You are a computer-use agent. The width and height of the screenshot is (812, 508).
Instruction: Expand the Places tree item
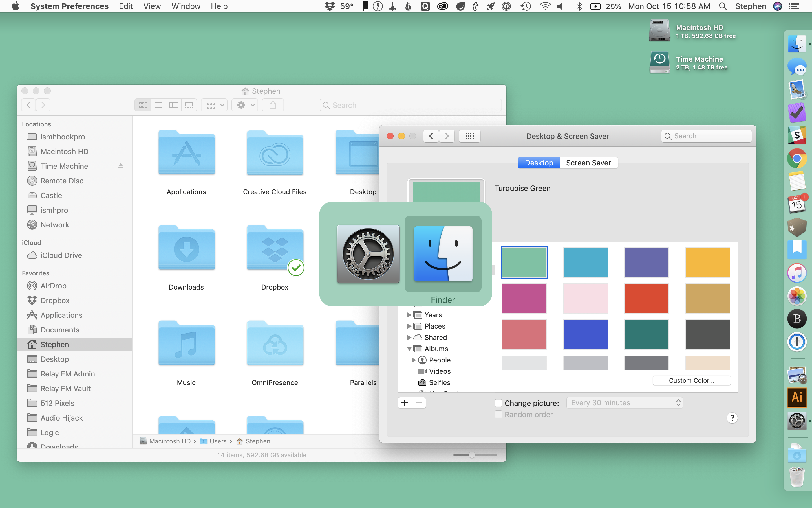(x=409, y=326)
